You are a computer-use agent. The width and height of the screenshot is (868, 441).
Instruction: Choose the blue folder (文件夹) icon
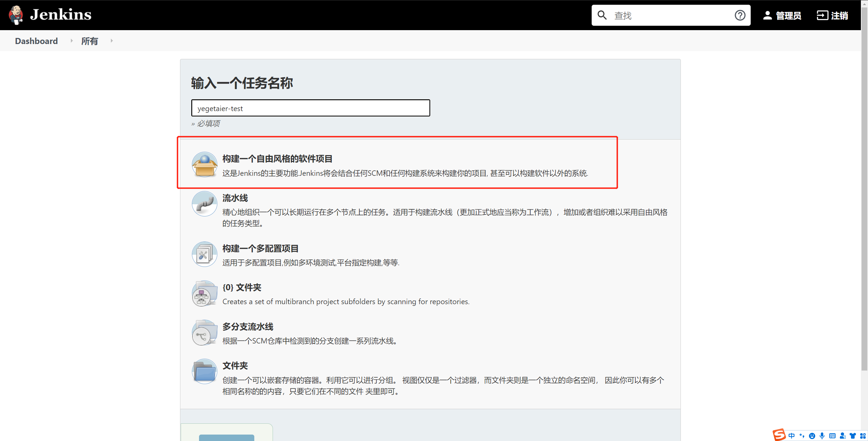click(204, 372)
